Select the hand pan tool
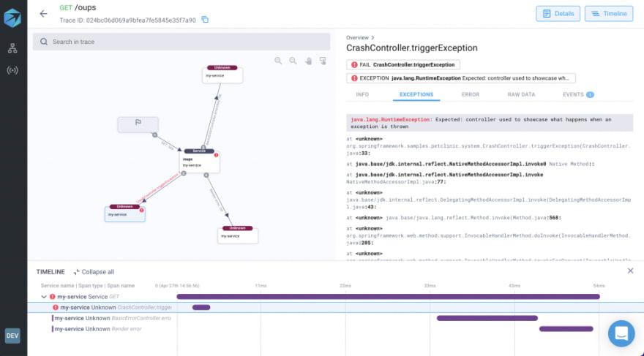This screenshot has width=644, height=356. (308, 61)
